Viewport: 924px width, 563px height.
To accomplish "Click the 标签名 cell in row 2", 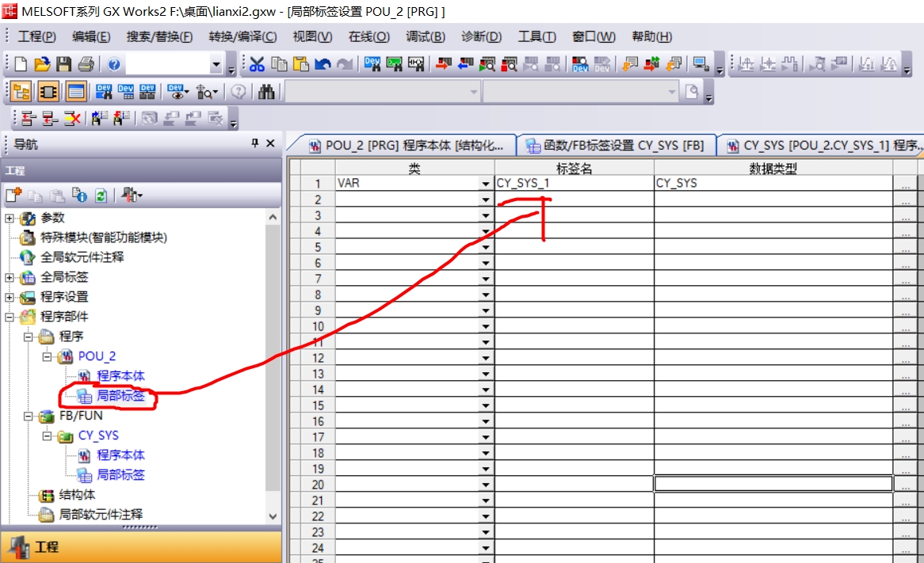I will (574, 200).
